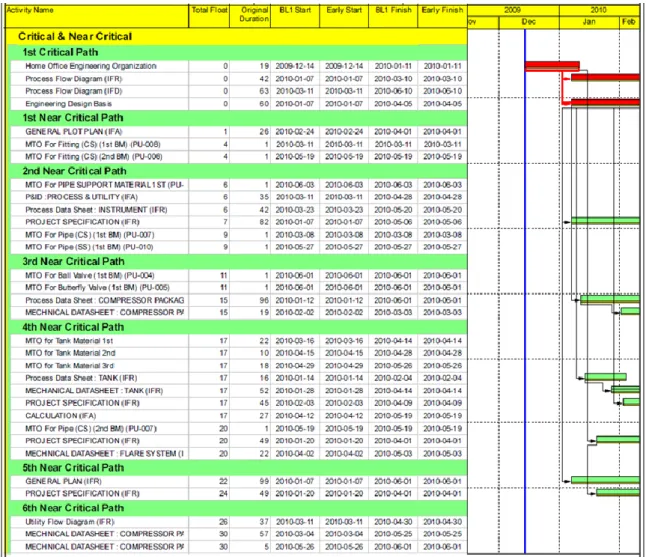The image size is (646, 557).
Task: Select GENERAL PLAN (IFR) activity row
Action: [239, 481]
